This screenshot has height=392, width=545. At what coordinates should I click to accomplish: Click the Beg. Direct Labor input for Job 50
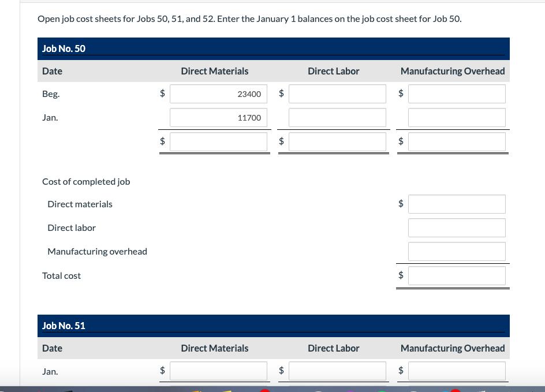pyautogui.click(x=337, y=94)
